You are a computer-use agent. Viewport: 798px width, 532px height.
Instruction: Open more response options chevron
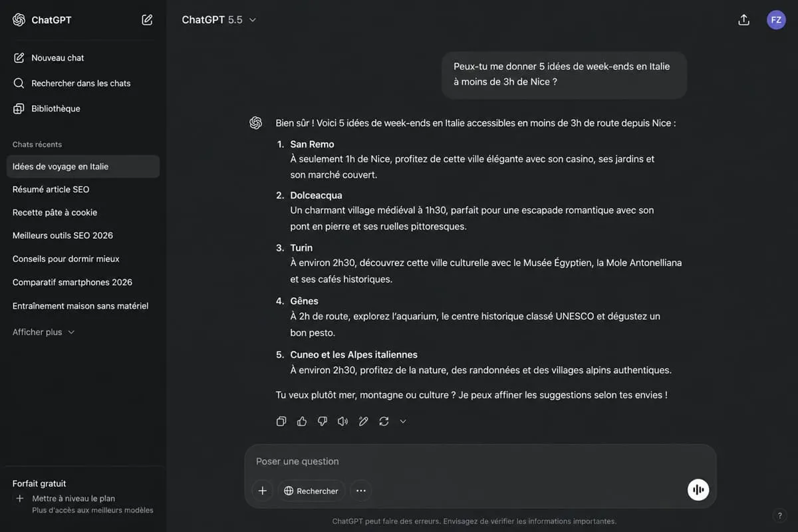[403, 421]
